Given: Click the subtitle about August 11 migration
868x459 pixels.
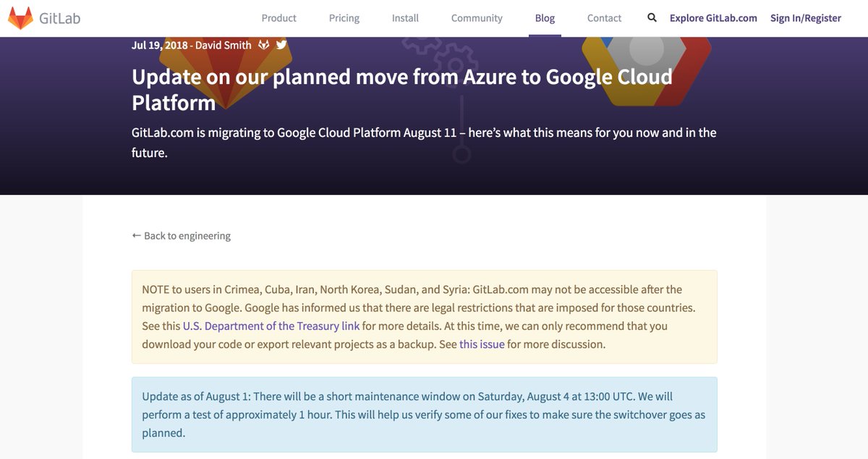Looking at the screenshot, I should pyautogui.click(x=424, y=143).
